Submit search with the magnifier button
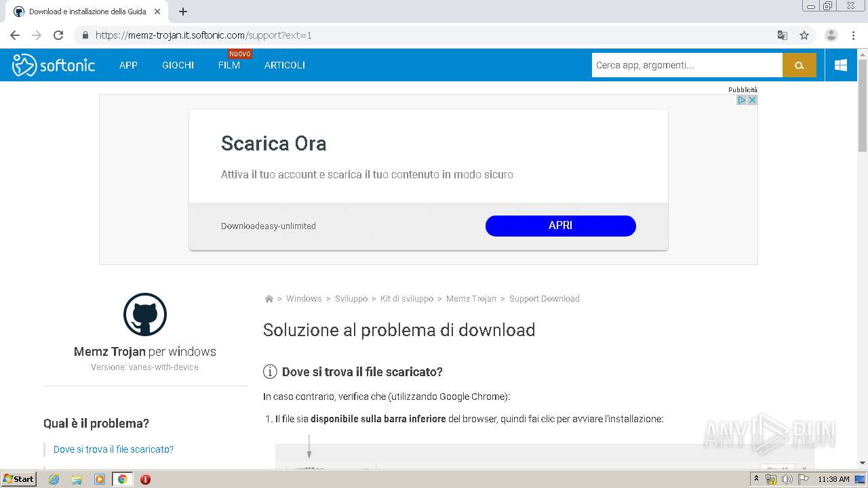This screenshot has width=868, height=488. tap(800, 65)
